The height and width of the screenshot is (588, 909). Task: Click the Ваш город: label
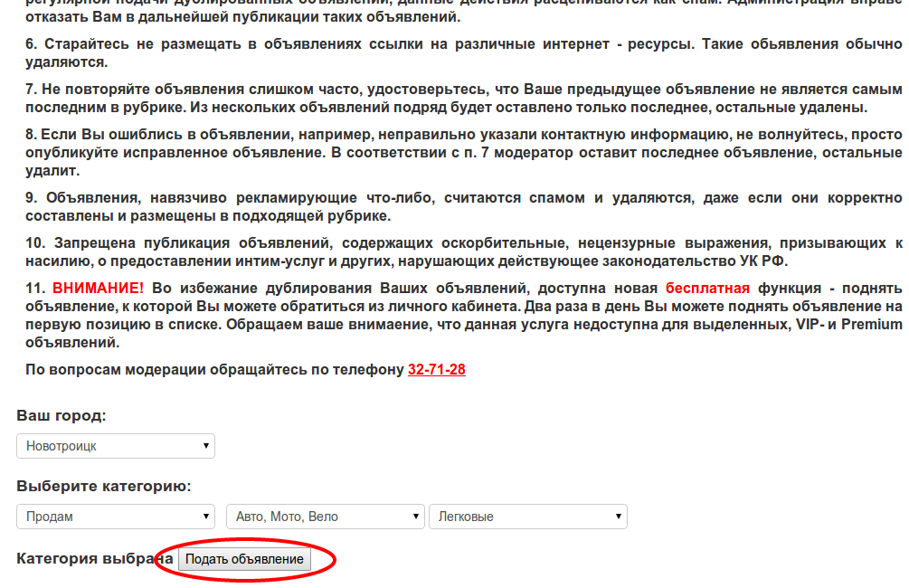tap(62, 416)
